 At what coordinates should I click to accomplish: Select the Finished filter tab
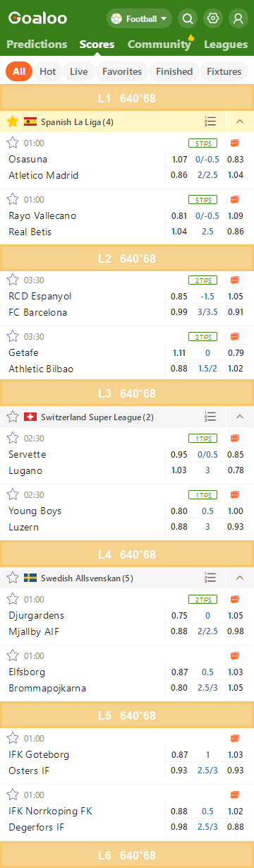[x=174, y=71]
